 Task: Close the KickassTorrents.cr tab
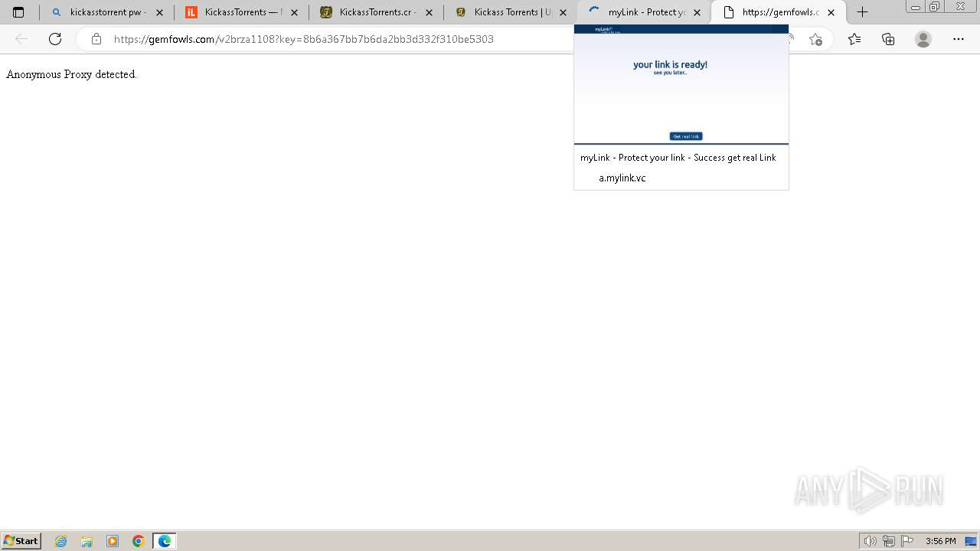429,12
